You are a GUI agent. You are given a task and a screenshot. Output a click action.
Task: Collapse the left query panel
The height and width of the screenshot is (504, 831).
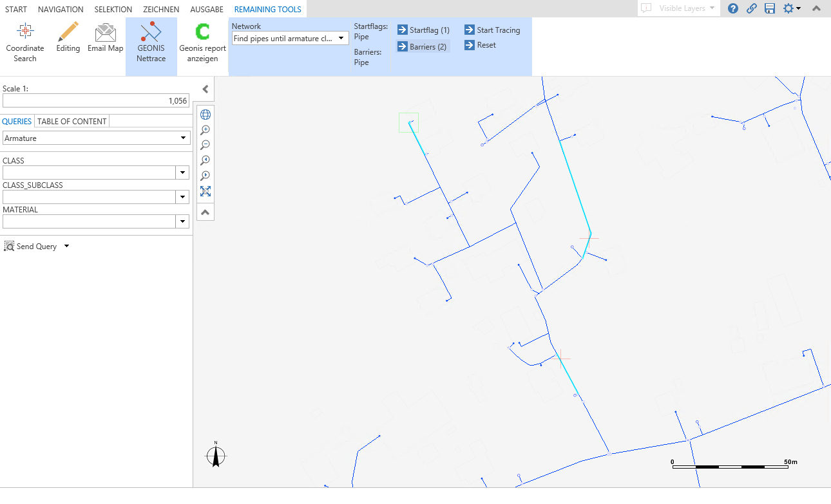(x=205, y=89)
